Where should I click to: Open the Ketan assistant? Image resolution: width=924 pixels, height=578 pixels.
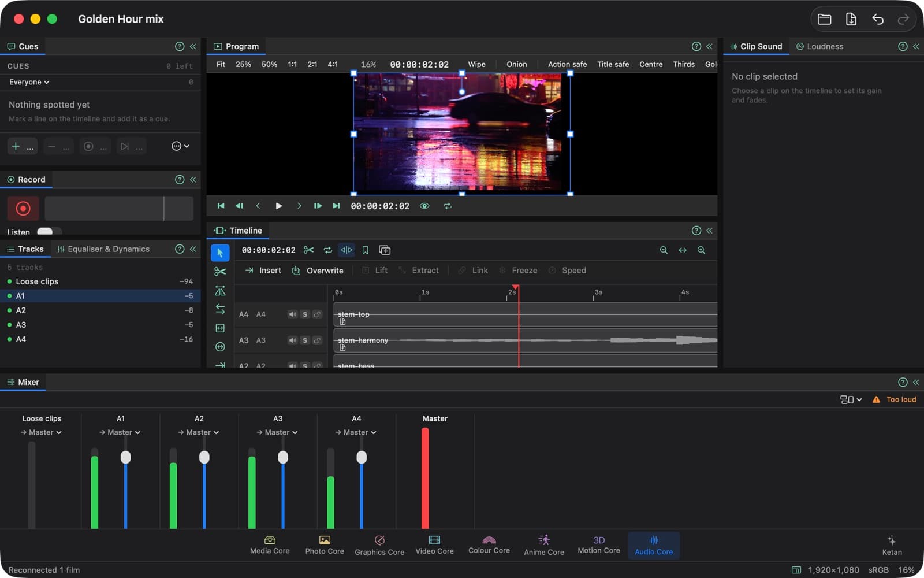coord(892,545)
